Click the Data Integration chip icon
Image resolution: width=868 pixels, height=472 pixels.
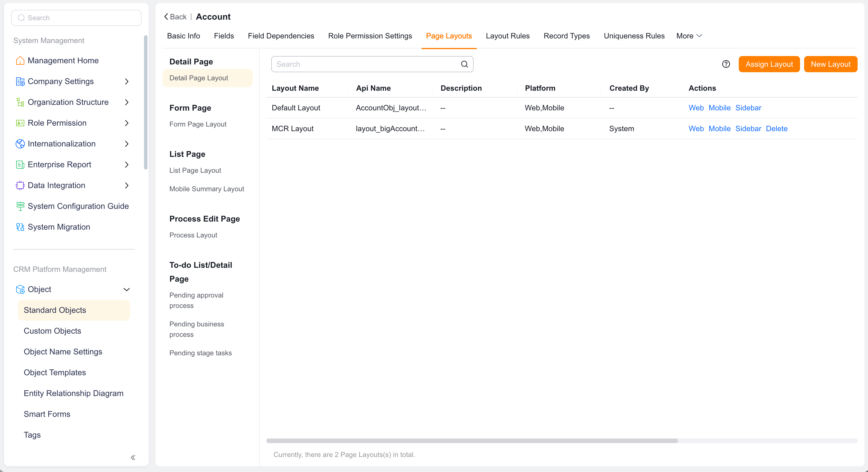coord(20,185)
